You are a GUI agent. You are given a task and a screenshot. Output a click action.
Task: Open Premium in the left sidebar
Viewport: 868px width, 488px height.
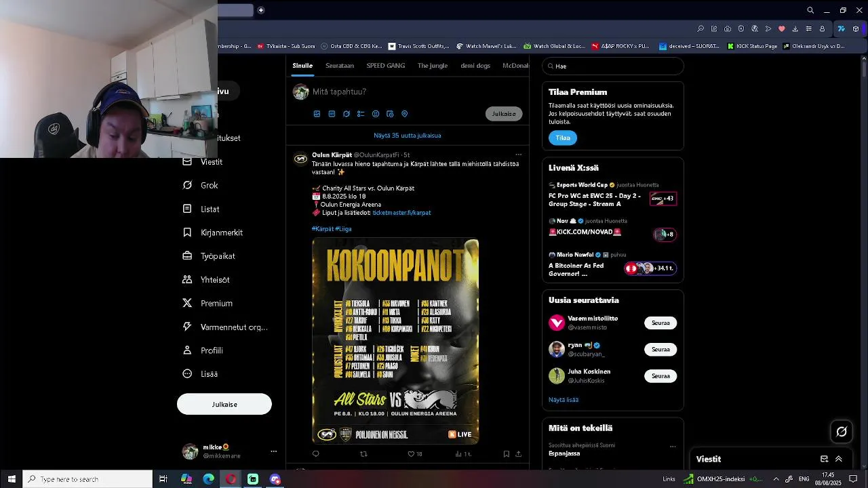[208, 304]
